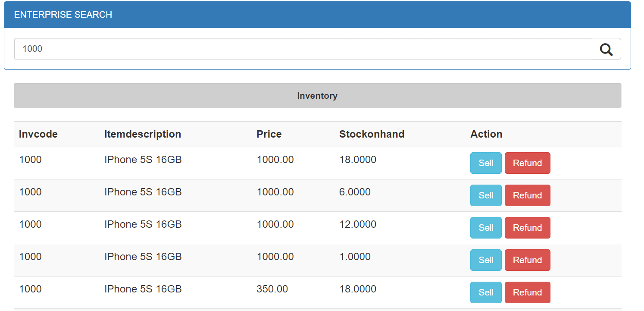Sell the IPhone priced at 350.00
644x311 pixels.
485,292
